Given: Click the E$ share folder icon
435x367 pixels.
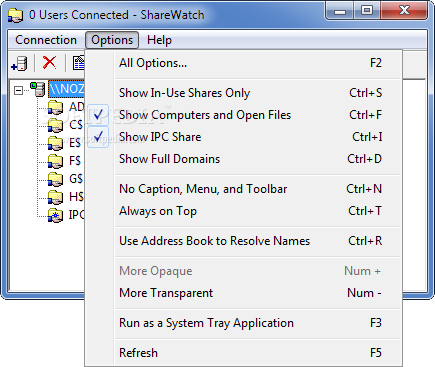Looking at the screenshot, I should 55,143.
